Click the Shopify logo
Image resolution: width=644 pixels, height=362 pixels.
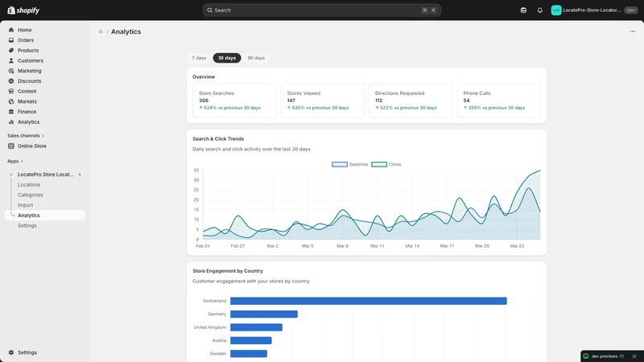click(23, 10)
